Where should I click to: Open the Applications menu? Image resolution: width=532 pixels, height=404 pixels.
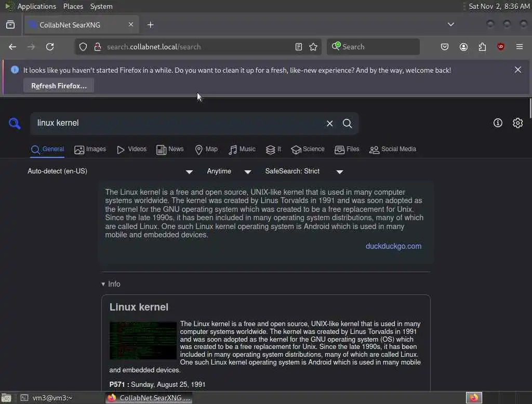pyautogui.click(x=37, y=6)
